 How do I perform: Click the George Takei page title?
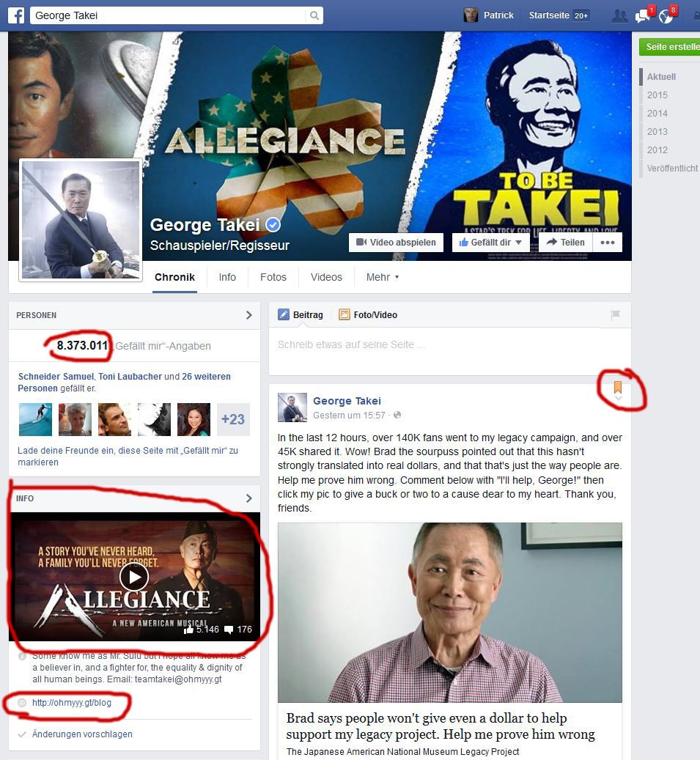205,225
